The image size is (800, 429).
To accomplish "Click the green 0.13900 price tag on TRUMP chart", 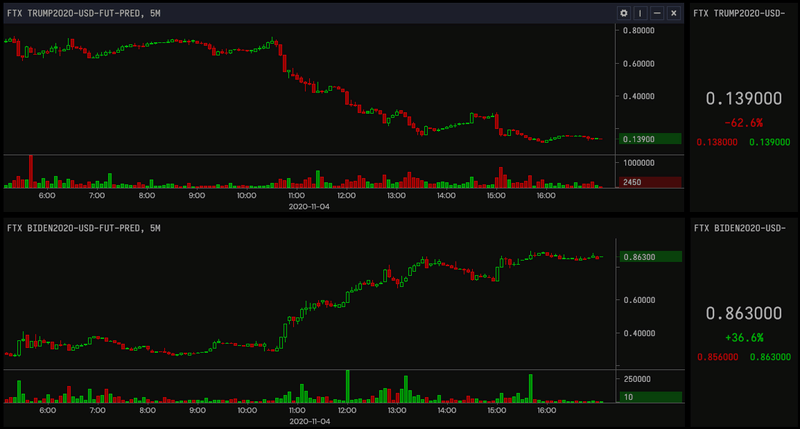I will 650,139.
